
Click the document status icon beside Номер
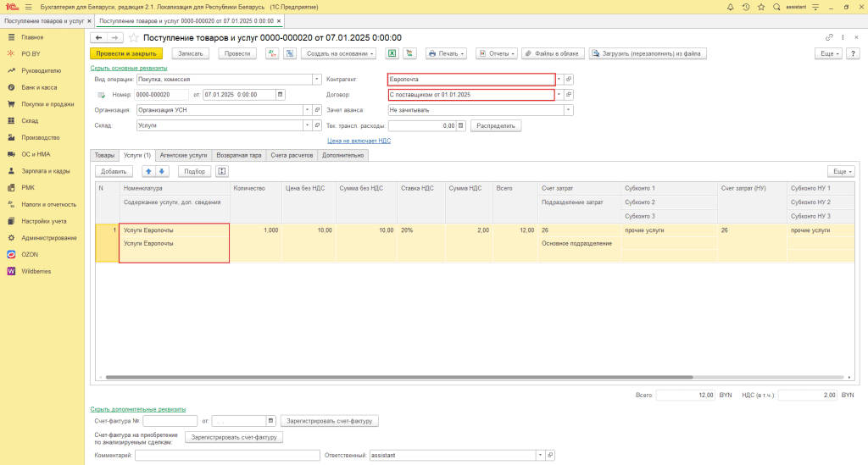coord(102,95)
